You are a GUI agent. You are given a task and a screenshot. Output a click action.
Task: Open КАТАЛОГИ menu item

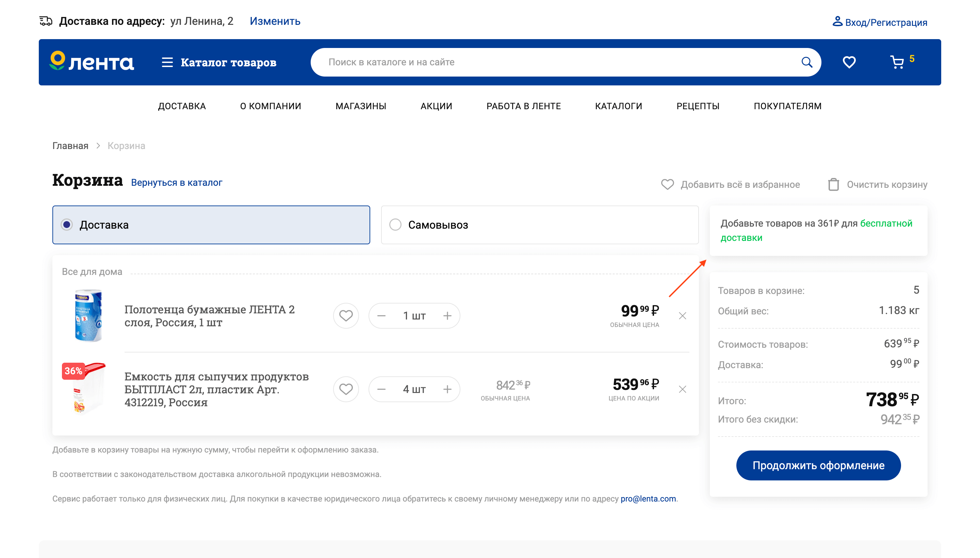618,106
